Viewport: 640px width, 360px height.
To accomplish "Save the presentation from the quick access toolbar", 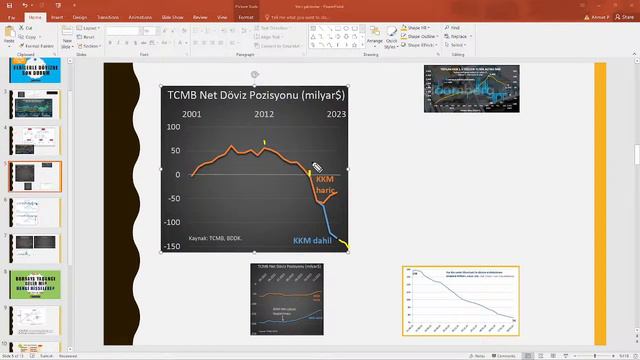I will click(x=9, y=5).
